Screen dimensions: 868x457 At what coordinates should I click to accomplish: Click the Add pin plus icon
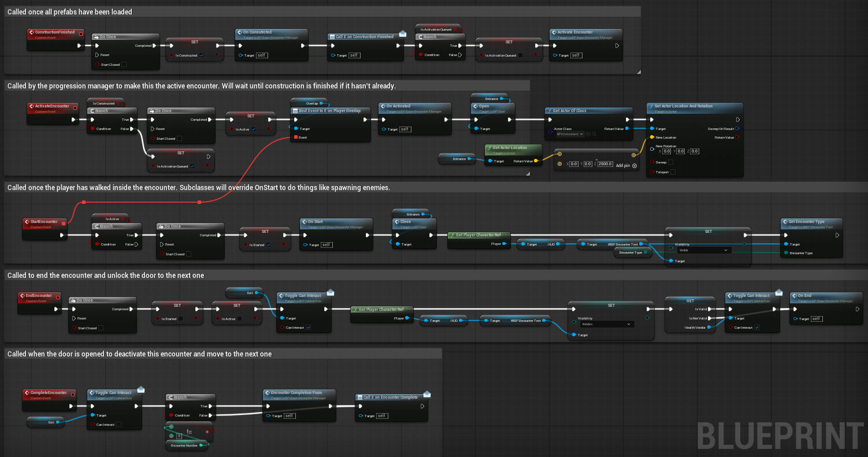tap(635, 166)
